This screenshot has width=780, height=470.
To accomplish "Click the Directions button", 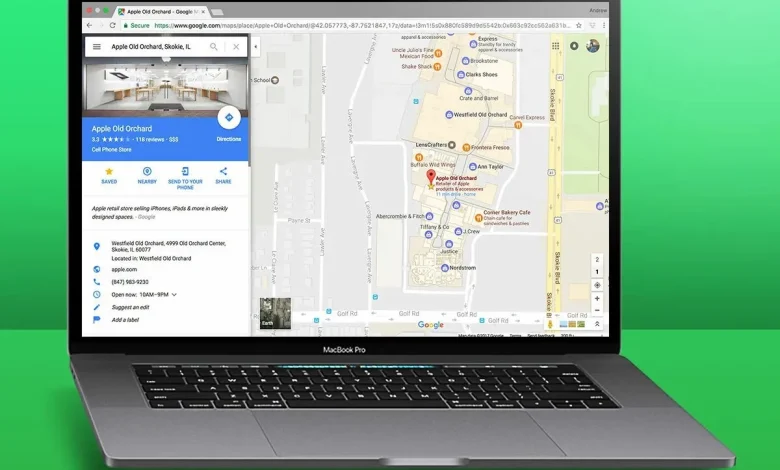I will pos(229,117).
